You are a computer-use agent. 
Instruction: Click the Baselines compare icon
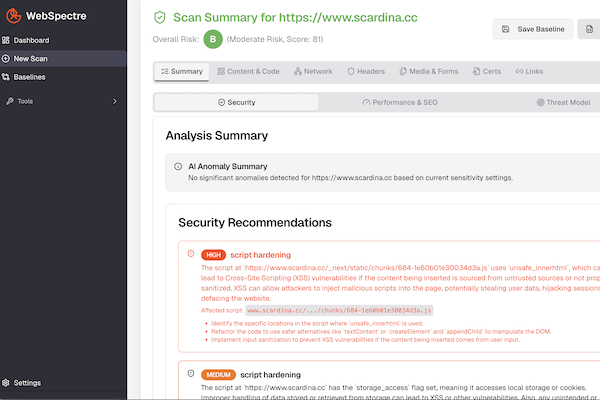coord(5,77)
